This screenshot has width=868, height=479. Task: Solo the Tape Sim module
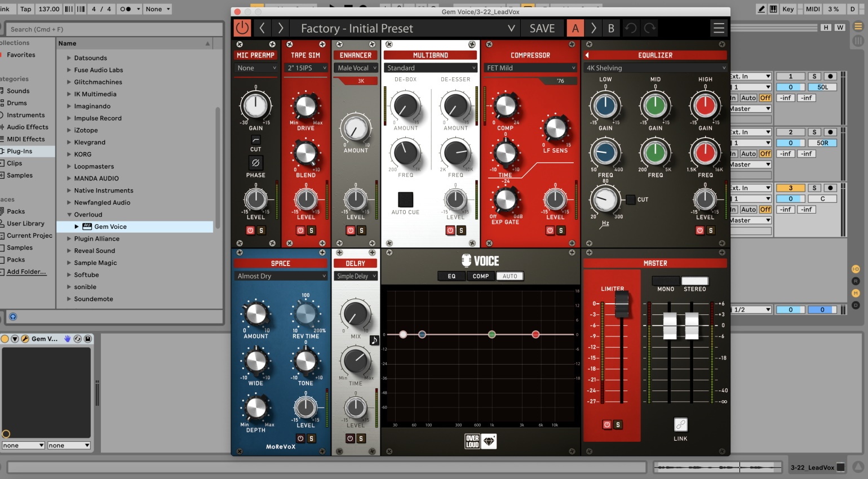click(x=311, y=230)
